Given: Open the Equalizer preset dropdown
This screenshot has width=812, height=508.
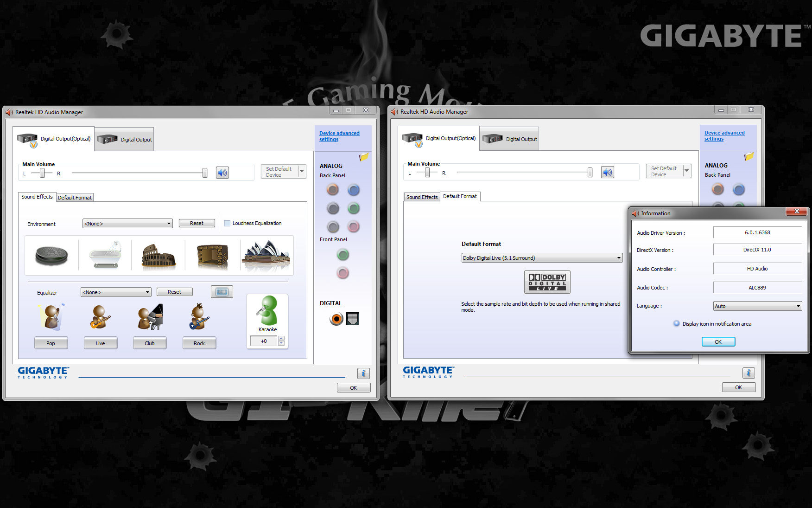Looking at the screenshot, I should 116,292.
